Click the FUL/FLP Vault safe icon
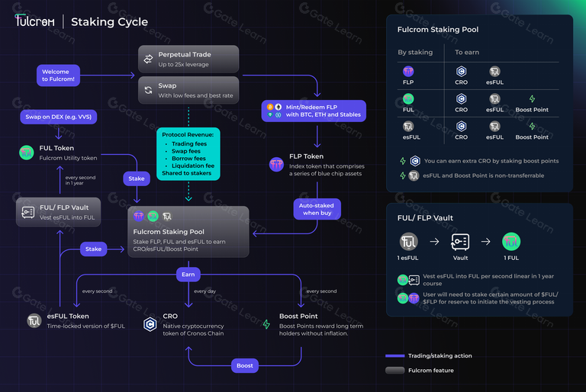This screenshot has height=392, width=586. 28,212
